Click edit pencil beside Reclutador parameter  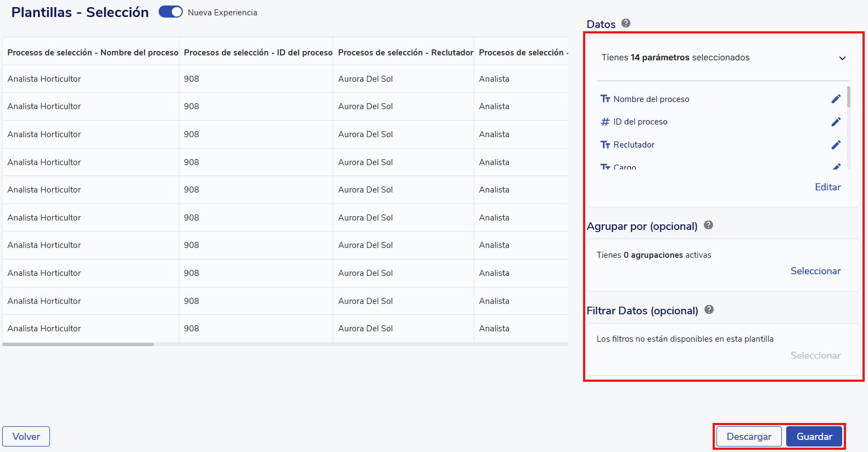tap(836, 145)
